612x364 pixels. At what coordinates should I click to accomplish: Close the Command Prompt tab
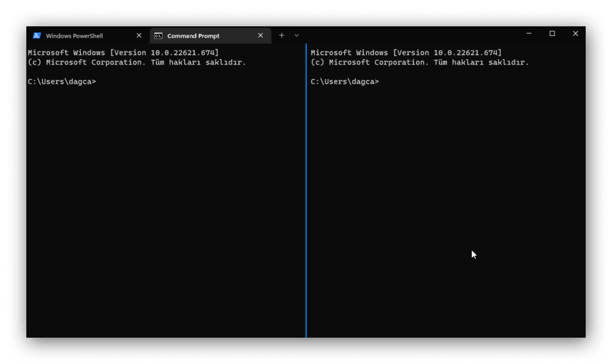point(260,35)
